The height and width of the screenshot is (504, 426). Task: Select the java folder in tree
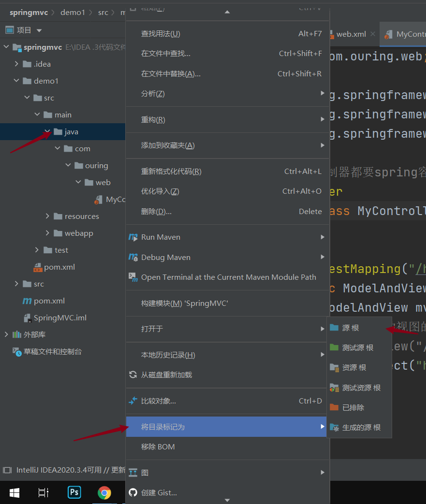coord(63,131)
